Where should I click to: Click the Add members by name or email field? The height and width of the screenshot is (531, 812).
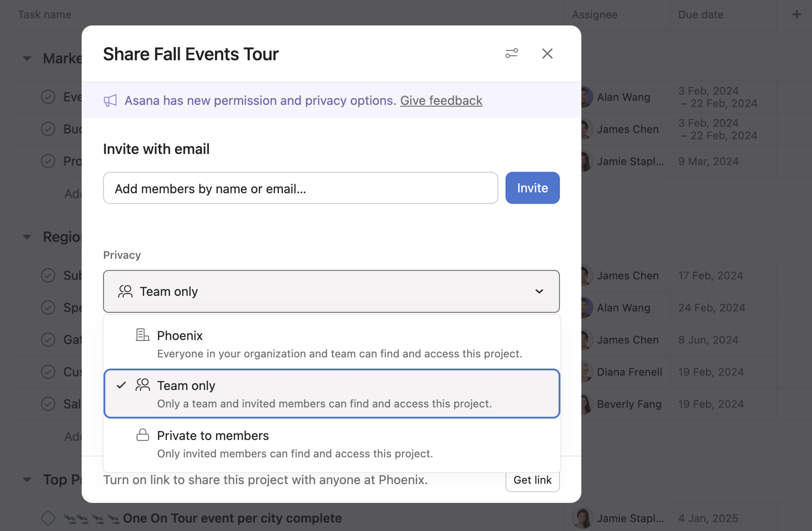click(300, 188)
